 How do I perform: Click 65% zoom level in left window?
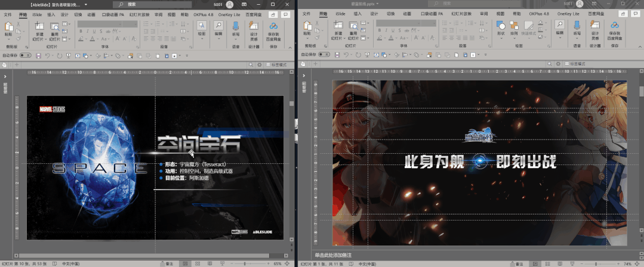[x=278, y=263]
